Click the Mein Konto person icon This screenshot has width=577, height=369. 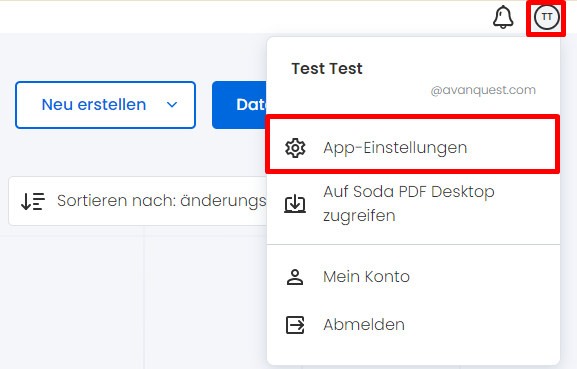coord(295,277)
